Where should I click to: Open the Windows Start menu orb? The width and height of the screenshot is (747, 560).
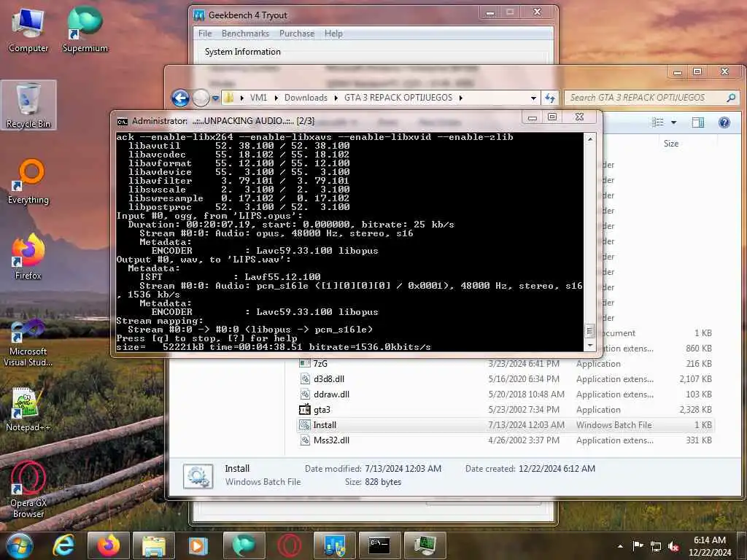[20, 545]
